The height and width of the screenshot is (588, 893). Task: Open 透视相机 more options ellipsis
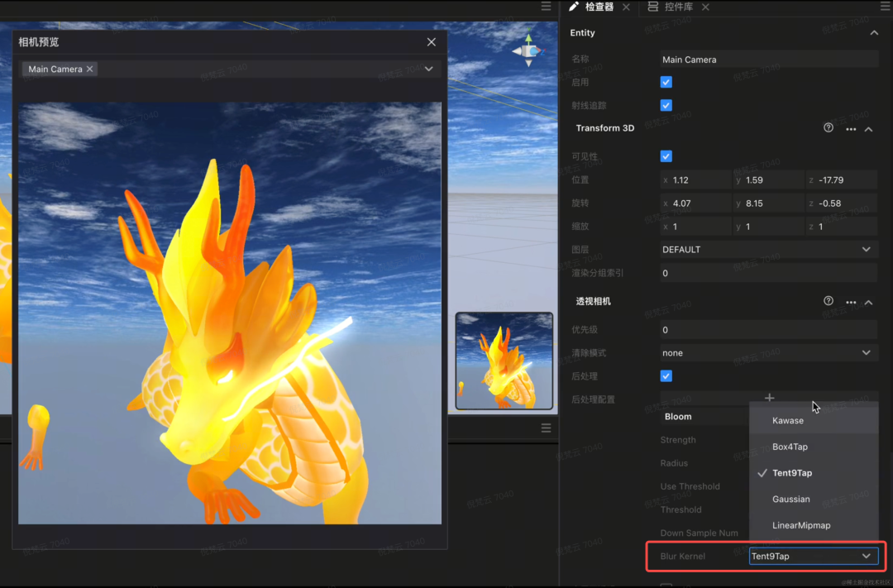(851, 302)
